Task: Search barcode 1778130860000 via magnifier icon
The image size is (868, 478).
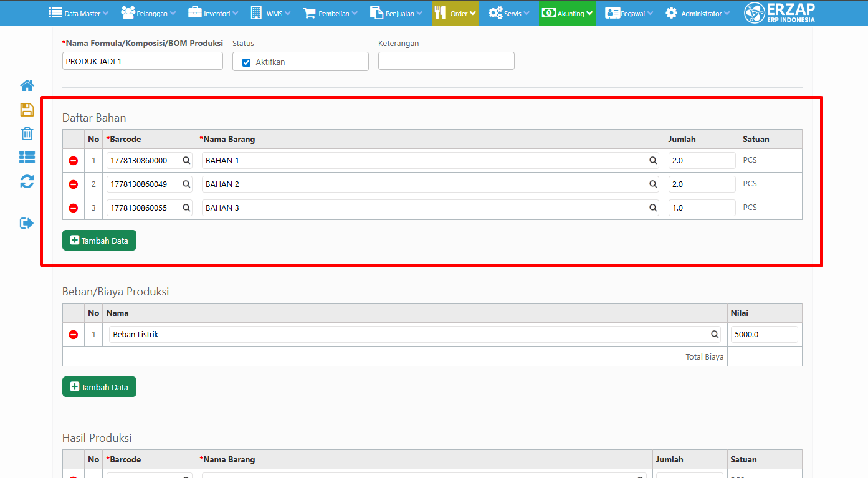Action: click(186, 160)
